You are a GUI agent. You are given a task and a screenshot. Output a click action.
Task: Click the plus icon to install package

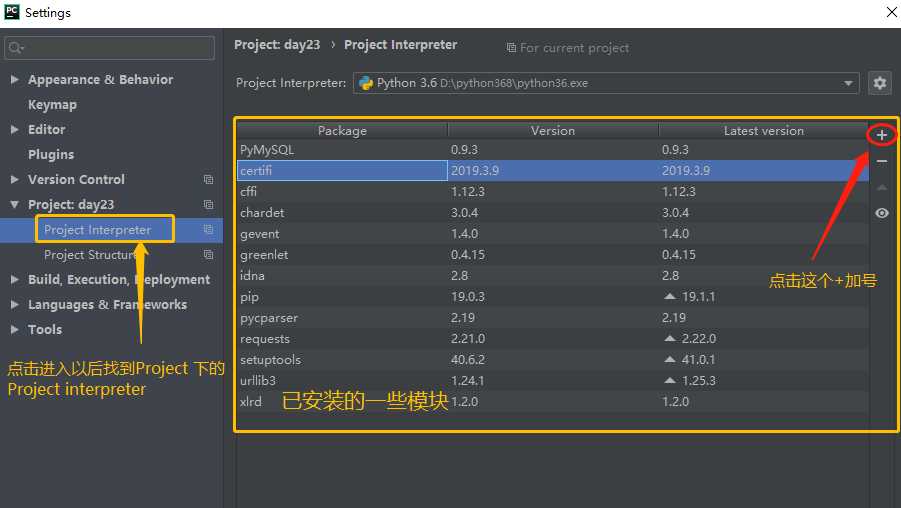point(881,136)
